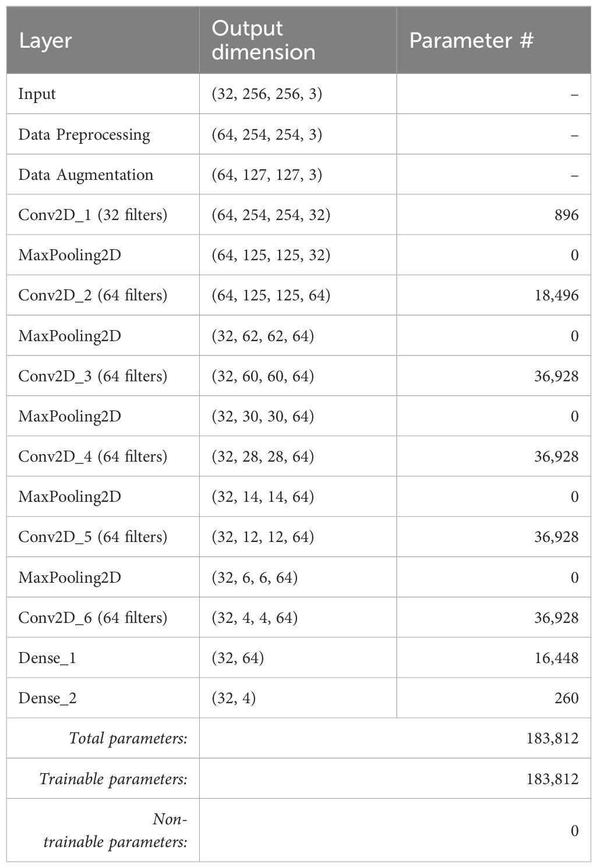Click the "Conv2D_6 (64 filters)" cell
Image resolution: width=597 pixels, height=868 pixels.
93,617
